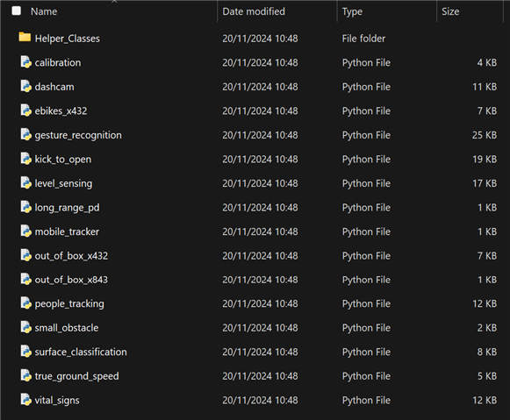Click the File folder type of Helper_Classes
Viewport: 510px width, 420px height.
tap(363, 39)
